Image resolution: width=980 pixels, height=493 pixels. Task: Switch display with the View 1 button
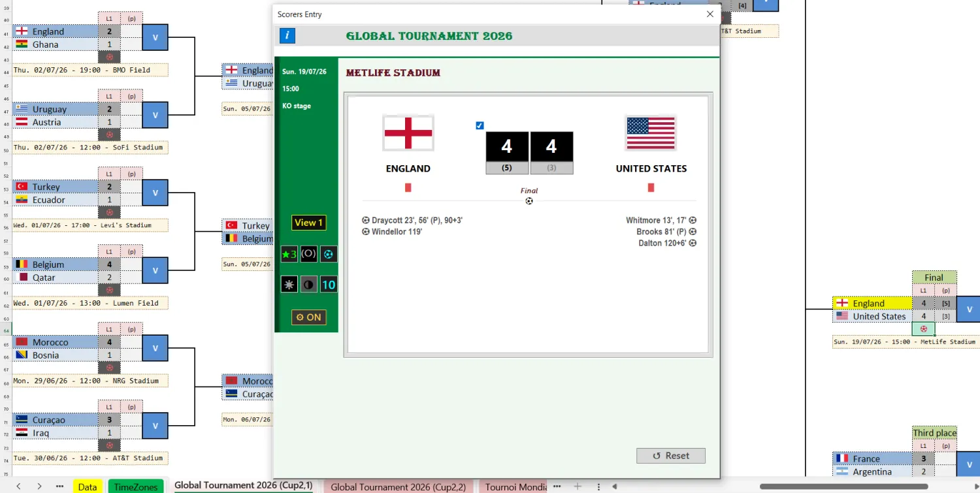click(x=309, y=223)
